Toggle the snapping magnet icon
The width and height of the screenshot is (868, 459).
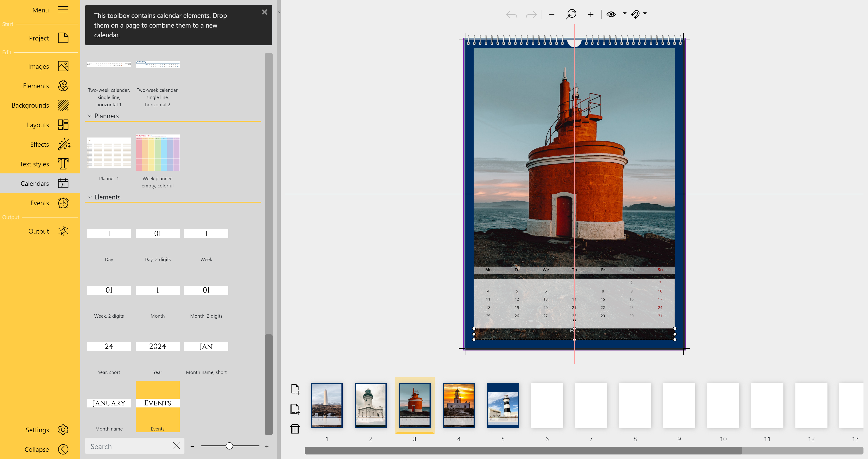[635, 14]
